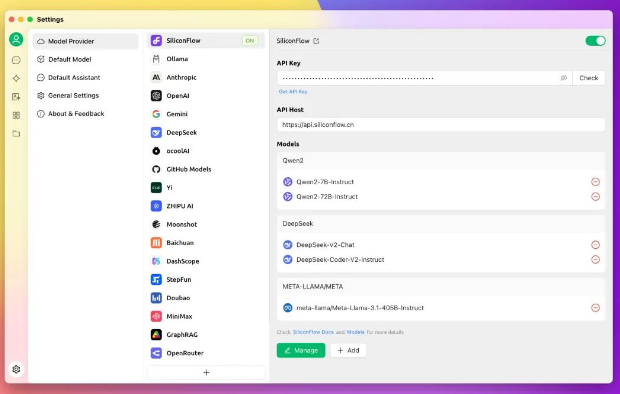Select the ZHIPU AI provider

[206, 206]
